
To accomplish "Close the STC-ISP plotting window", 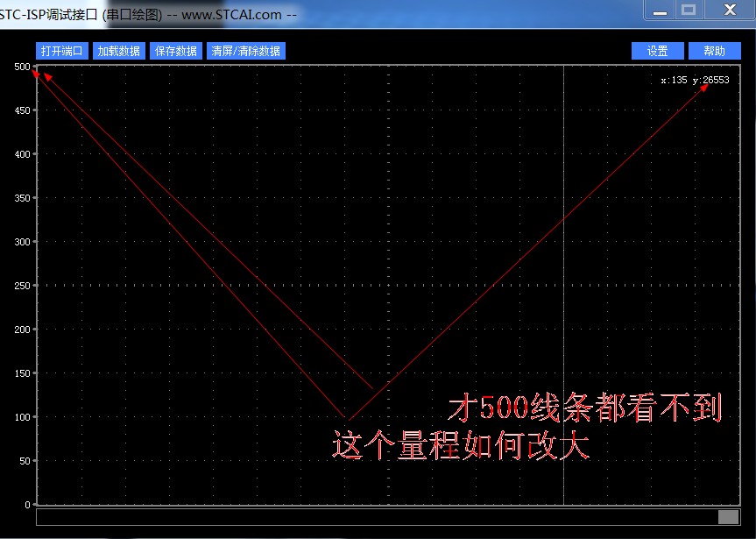I will (730, 10).
